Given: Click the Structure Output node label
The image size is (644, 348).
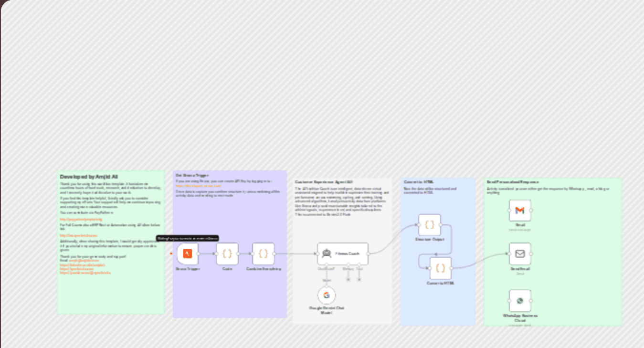Looking at the screenshot, I should [x=430, y=239].
